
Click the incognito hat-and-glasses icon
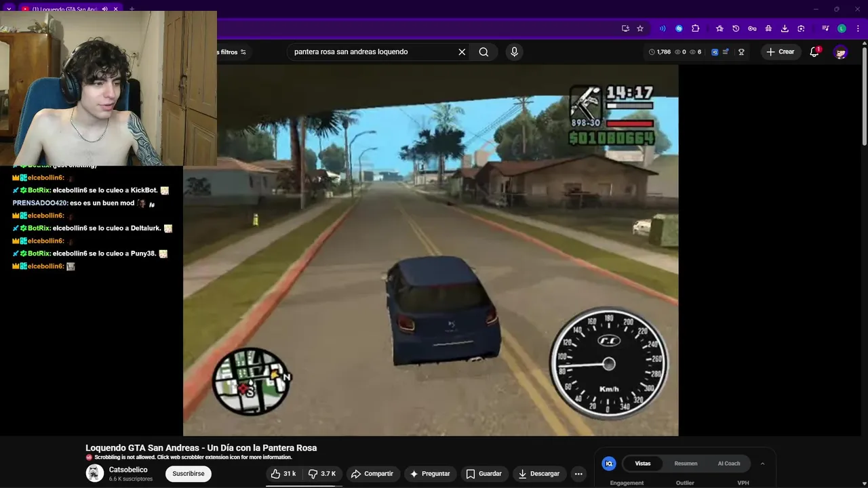(x=768, y=28)
